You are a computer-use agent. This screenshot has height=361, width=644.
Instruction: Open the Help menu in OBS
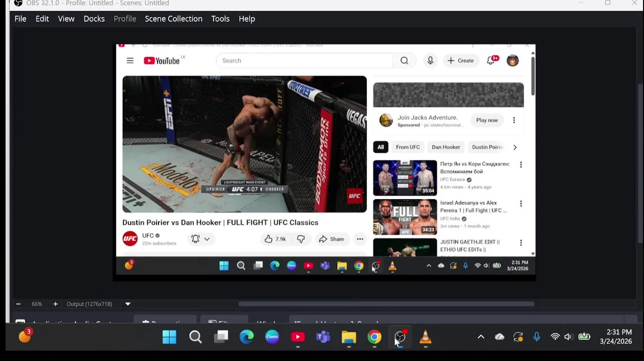pyautogui.click(x=246, y=19)
